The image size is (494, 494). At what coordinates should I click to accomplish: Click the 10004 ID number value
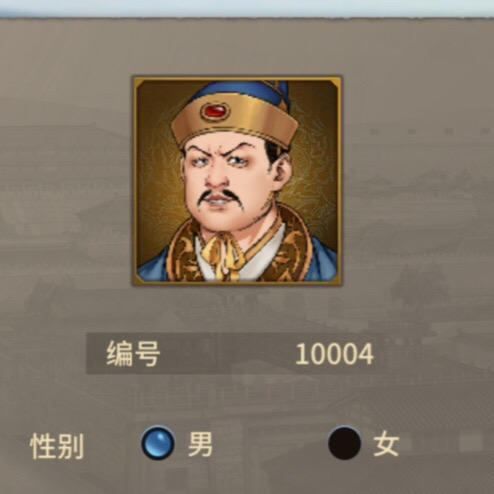point(334,354)
